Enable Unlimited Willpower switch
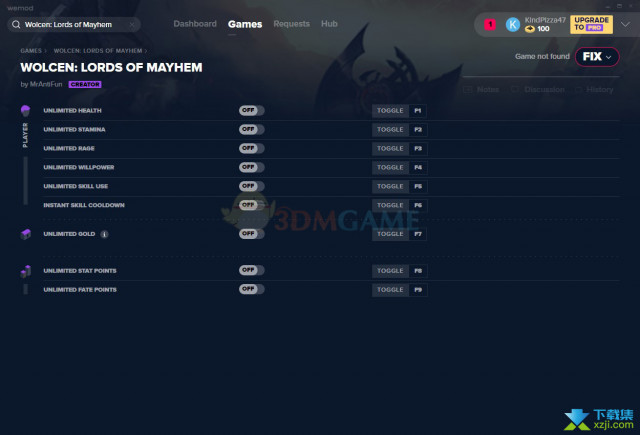 251,167
